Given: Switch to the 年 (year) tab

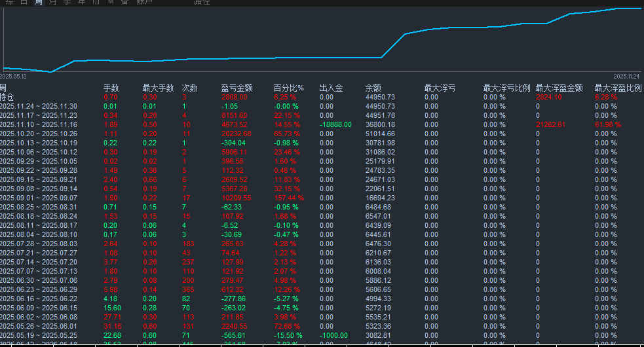Looking at the screenshot, I should pos(81,3).
